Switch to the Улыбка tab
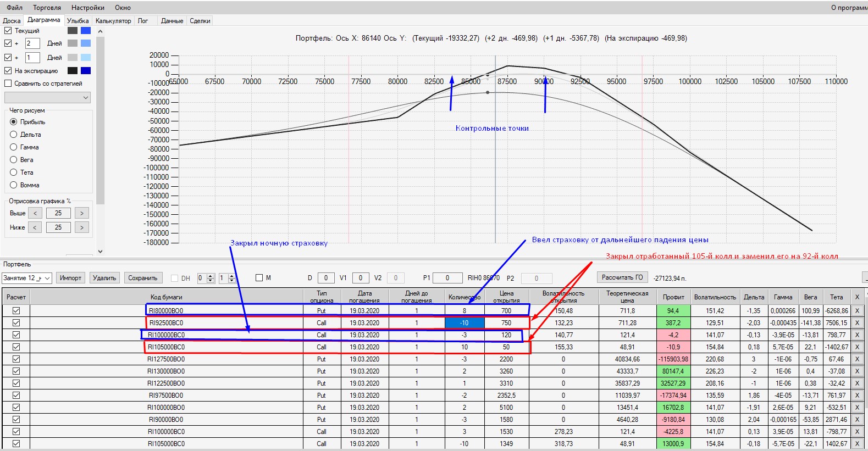The height and width of the screenshot is (451, 868). pyautogui.click(x=78, y=21)
